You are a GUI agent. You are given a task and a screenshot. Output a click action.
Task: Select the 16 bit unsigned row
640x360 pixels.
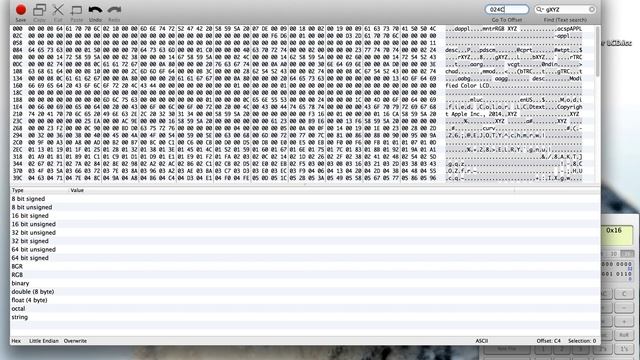tap(305, 224)
